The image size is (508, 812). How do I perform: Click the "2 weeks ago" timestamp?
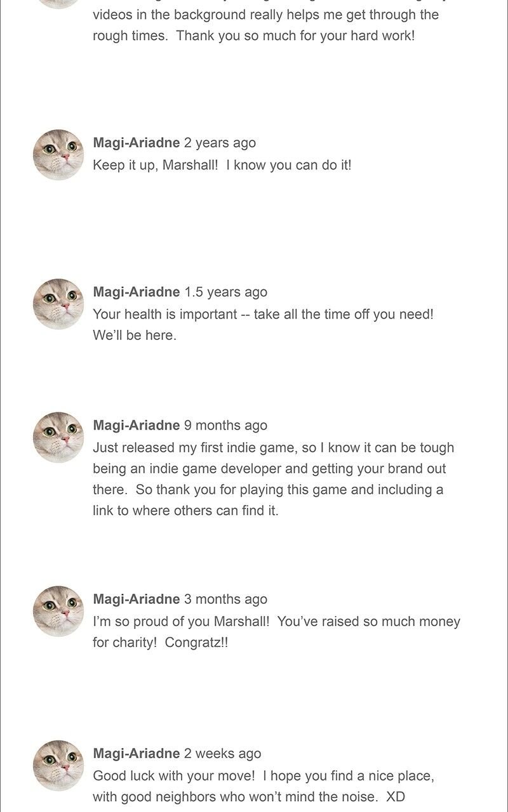223,753
